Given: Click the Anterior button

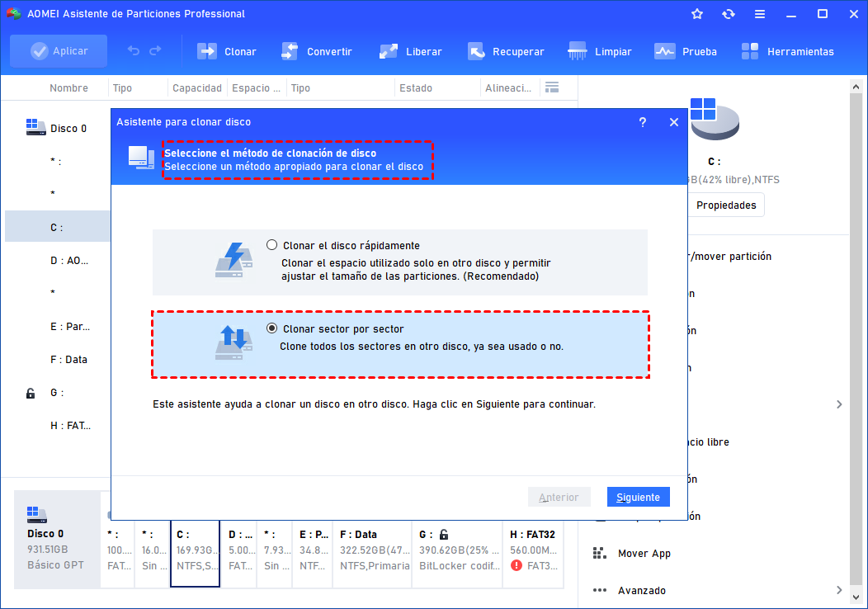Looking at the screenshot, I should pos(559,497).
